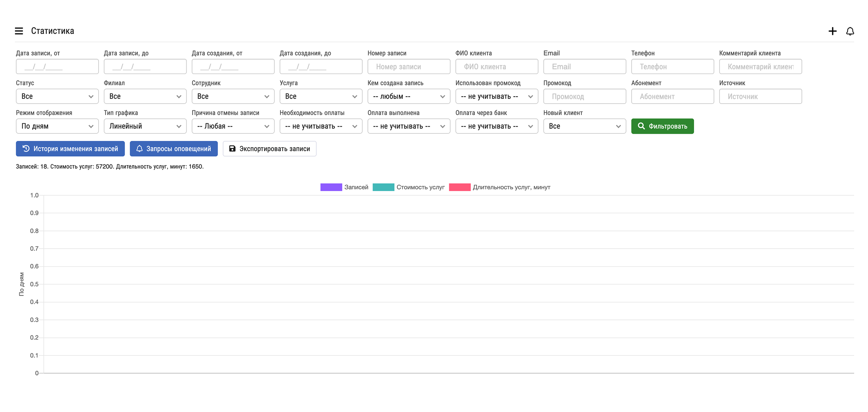
Task: Expand Кем создана запись dropdown
Action: click(408, 96)
